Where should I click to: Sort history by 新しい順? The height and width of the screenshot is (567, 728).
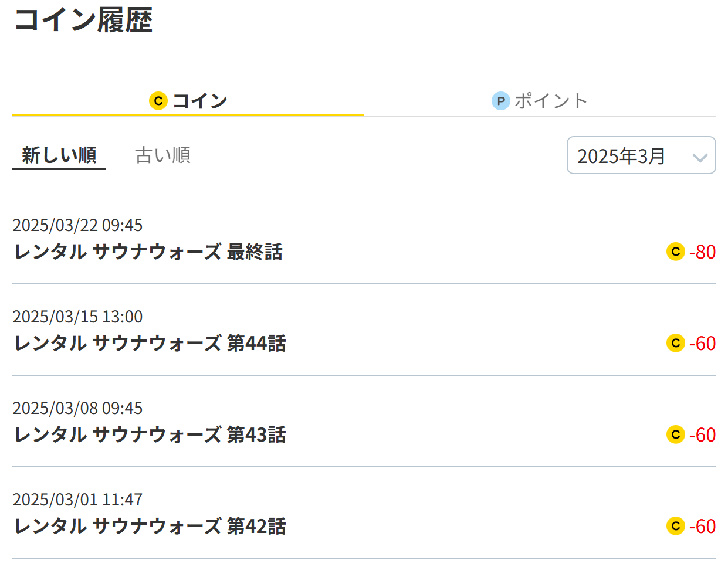click(59, 155)
